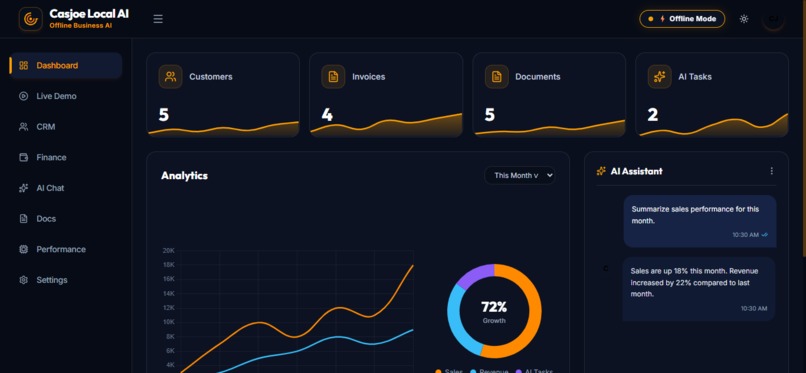This screenshot has height=373, width=806.
Task: Open the Finance menu item
Action: point(66,157)
